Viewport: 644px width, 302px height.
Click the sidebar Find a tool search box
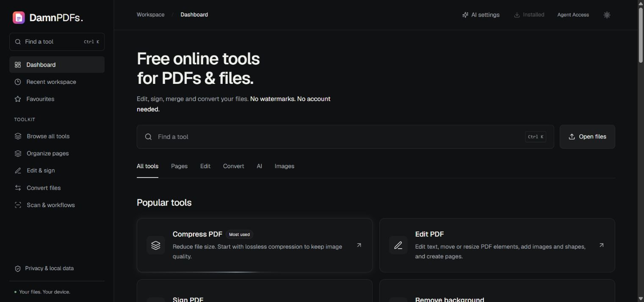click(x=57, y=42)
